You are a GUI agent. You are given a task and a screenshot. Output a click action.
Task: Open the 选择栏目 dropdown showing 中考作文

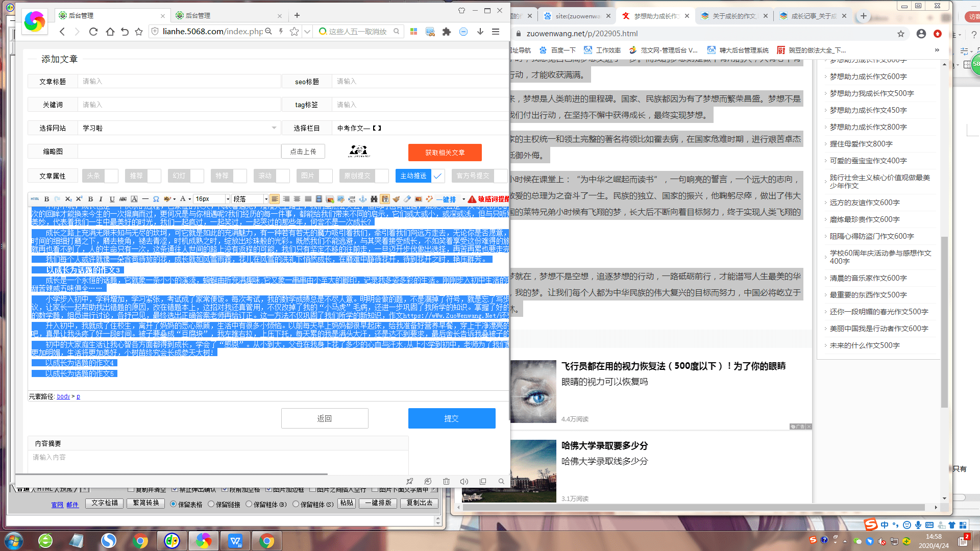(x=418, y=128)
